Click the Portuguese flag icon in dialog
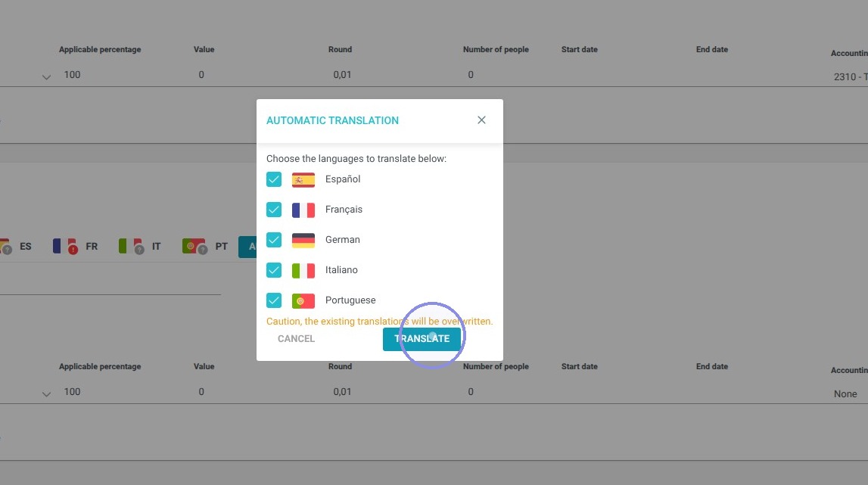The height and width of the screenshot is (485, 868). pos(303,300)
